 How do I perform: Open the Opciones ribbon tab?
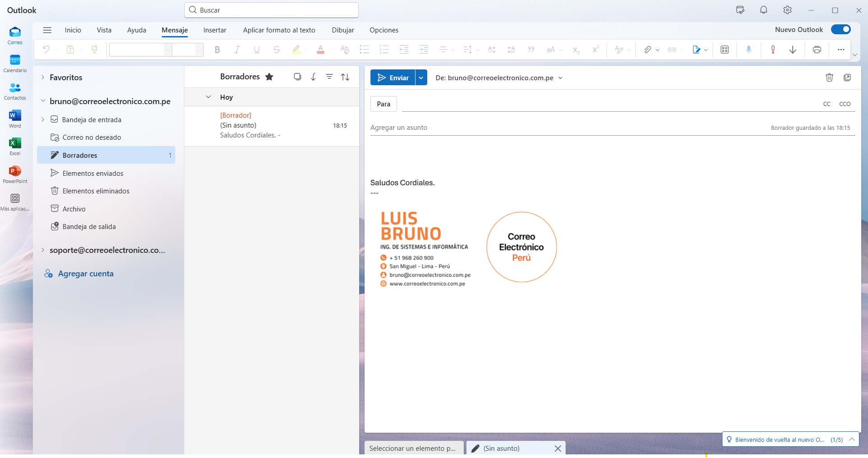pos(384,30)
